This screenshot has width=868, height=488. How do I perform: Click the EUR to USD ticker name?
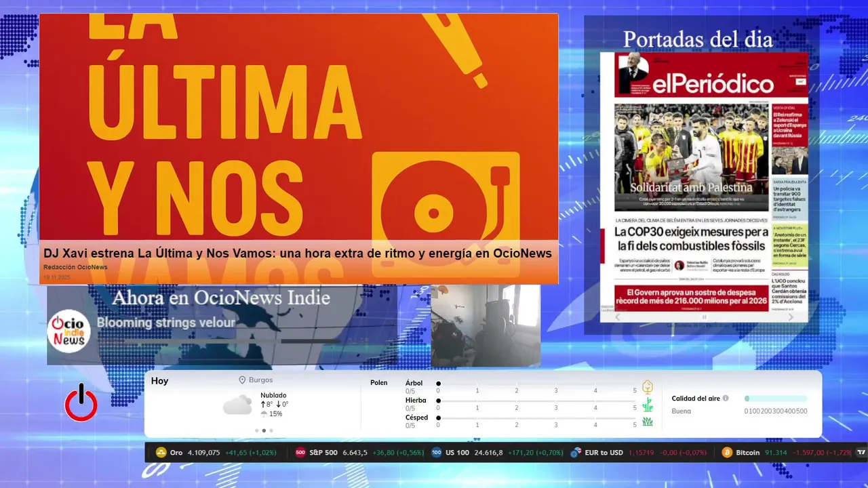tap(604, 453)
